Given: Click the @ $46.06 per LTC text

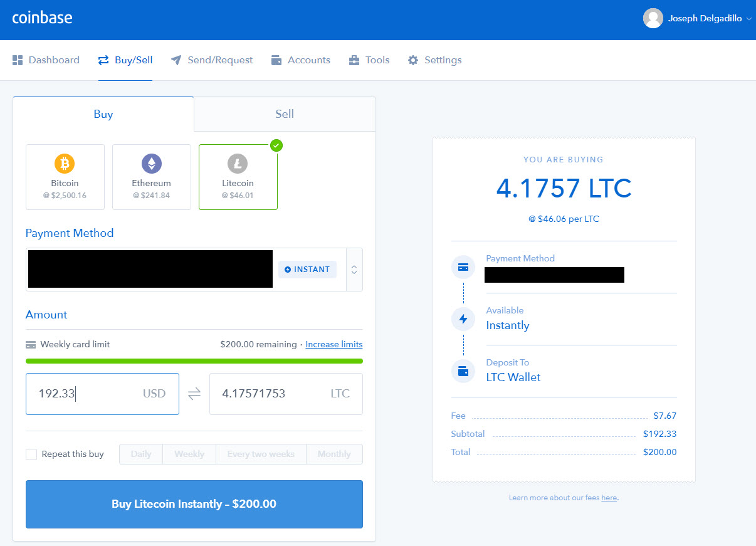Looking at the screenshot, I should 564,219.
